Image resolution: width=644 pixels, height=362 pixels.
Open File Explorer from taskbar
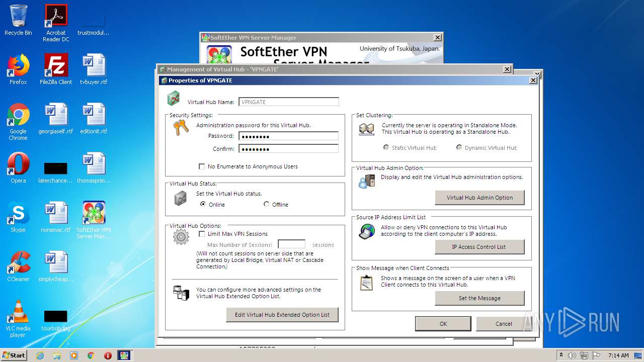click(x=57, y=355)
